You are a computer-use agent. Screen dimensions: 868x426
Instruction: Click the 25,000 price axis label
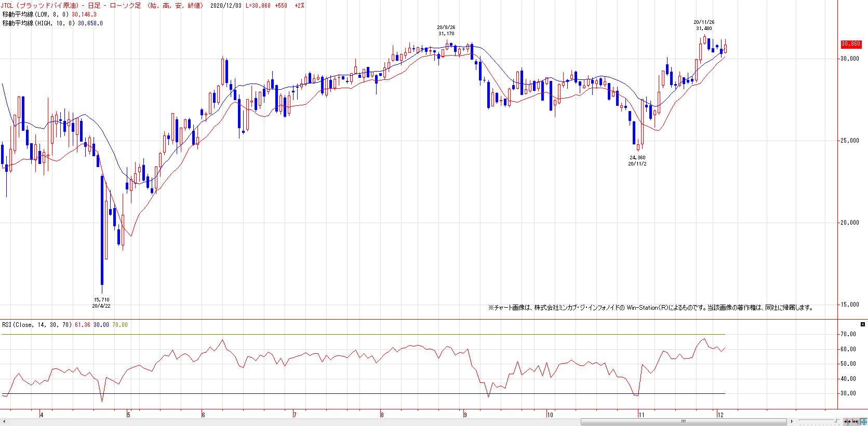pos(850,141)
